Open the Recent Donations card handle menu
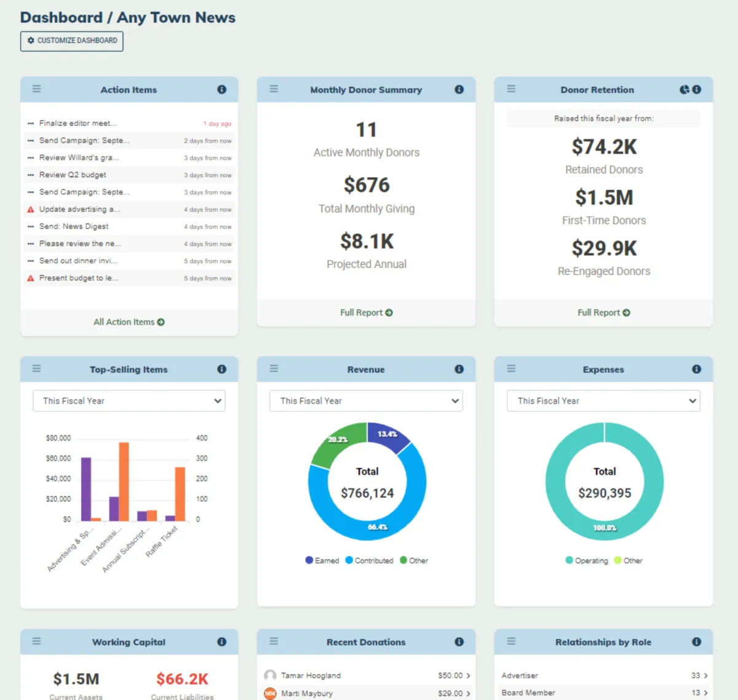 274,642
